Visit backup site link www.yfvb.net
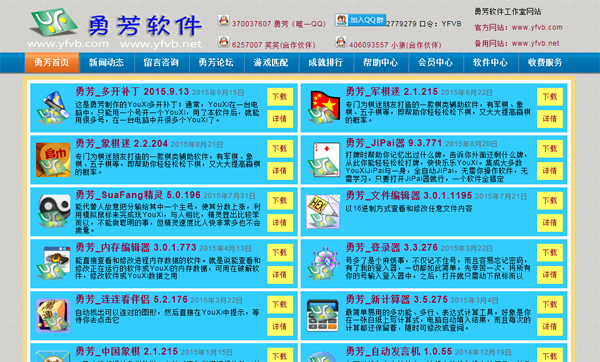The height and width of the screenshot is (362, 600). pos(535,43)
